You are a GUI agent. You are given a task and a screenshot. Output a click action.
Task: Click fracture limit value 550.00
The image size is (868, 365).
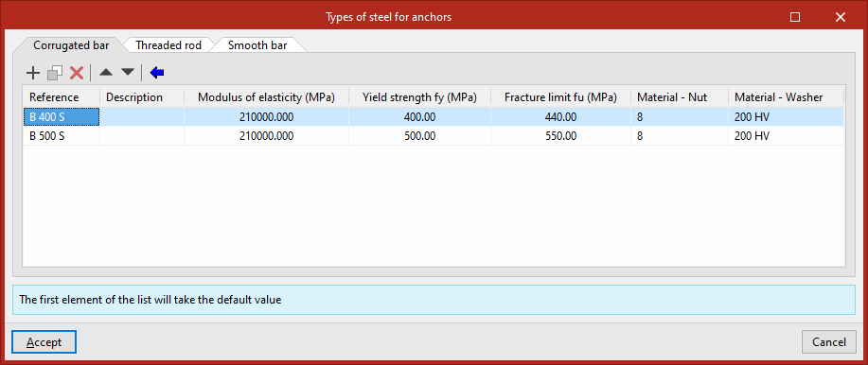[560, 135]
